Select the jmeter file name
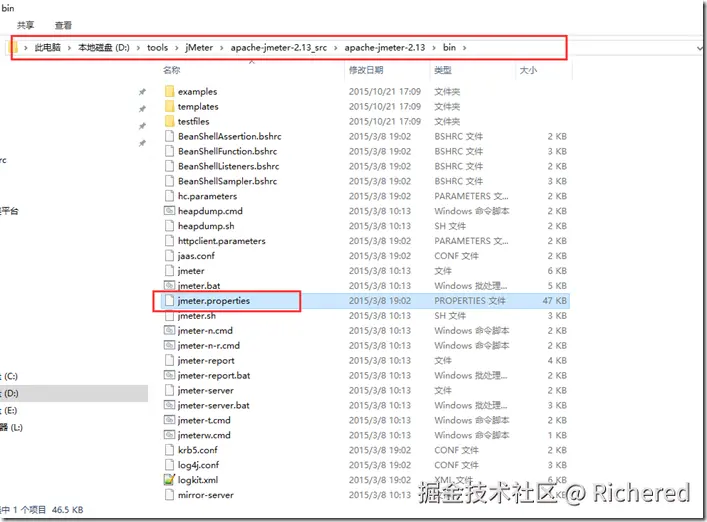 click(191, 270)
